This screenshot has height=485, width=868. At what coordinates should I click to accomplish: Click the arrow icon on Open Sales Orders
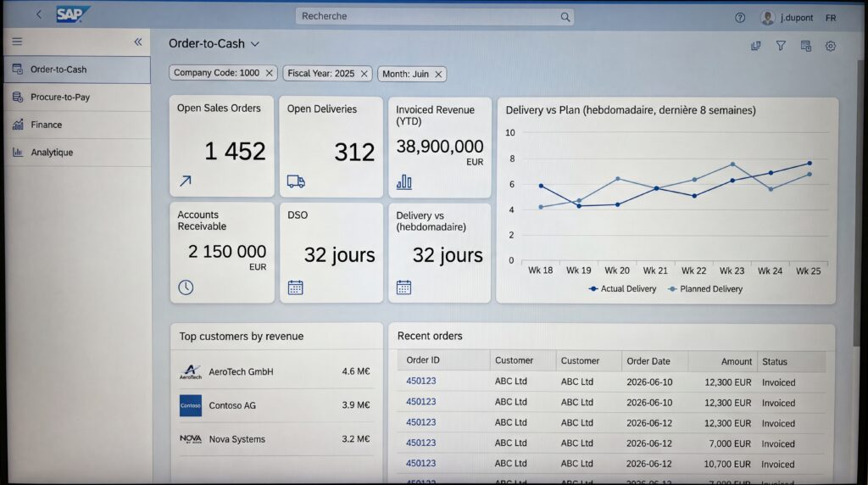(186, 181)
